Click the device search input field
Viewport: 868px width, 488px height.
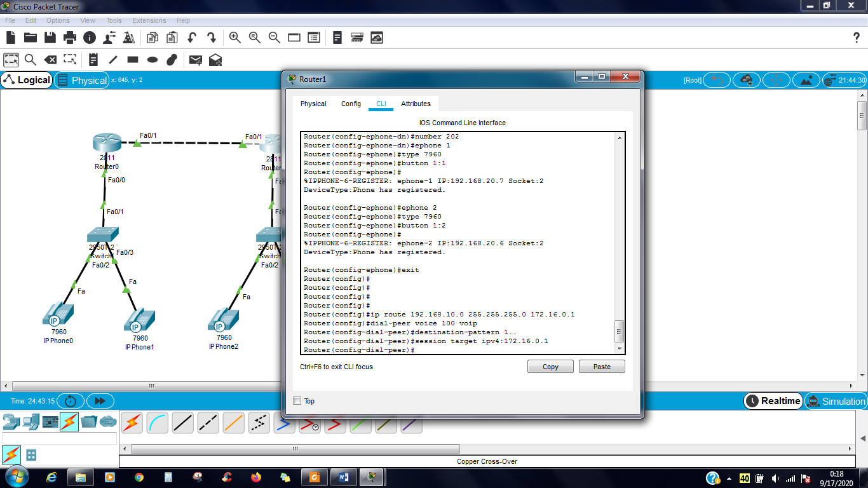tap(59, 438)
